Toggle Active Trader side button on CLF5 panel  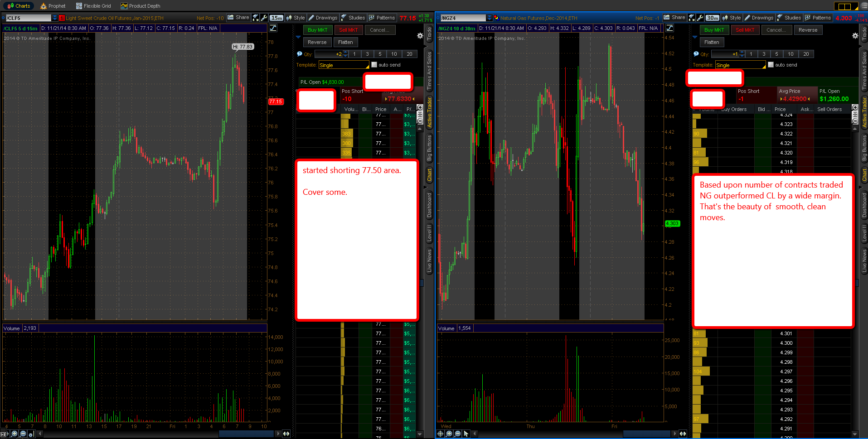point(429,112)
